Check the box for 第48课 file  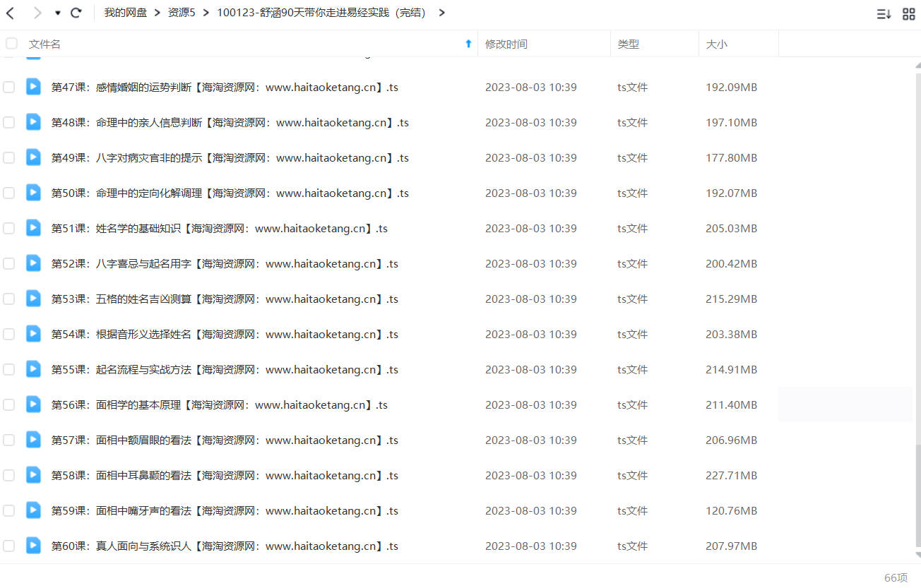coord(8,122)
